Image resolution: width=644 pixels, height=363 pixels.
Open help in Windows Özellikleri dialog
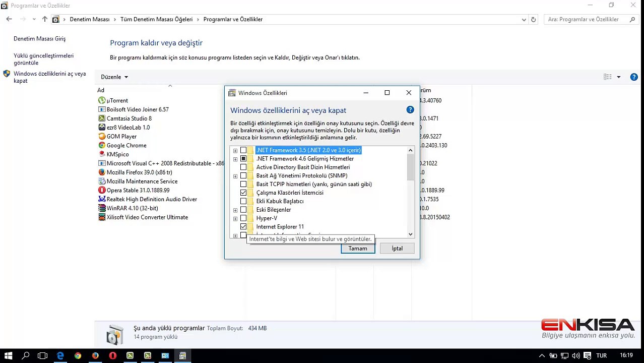(410, 110)
